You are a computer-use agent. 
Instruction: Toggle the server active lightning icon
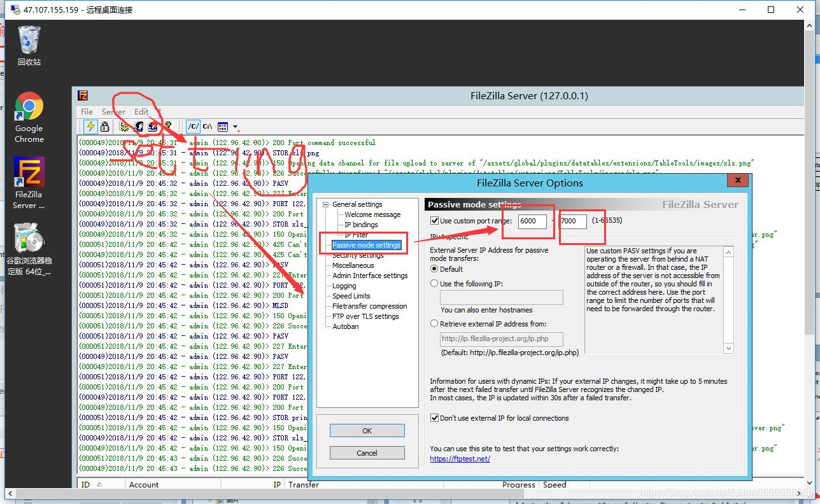90,127
